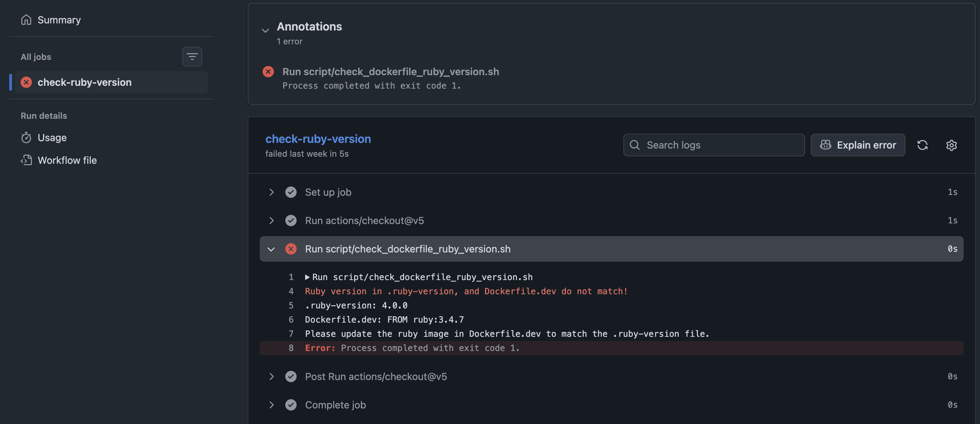
Task: Click the filter jobs icon button
Action: [x=192, y=57]
